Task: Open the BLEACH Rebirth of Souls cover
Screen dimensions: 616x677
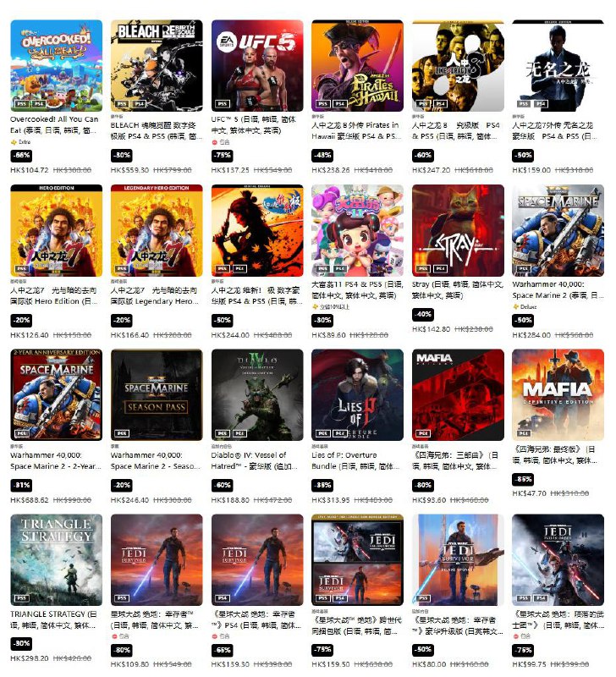Action: (157, 66)
